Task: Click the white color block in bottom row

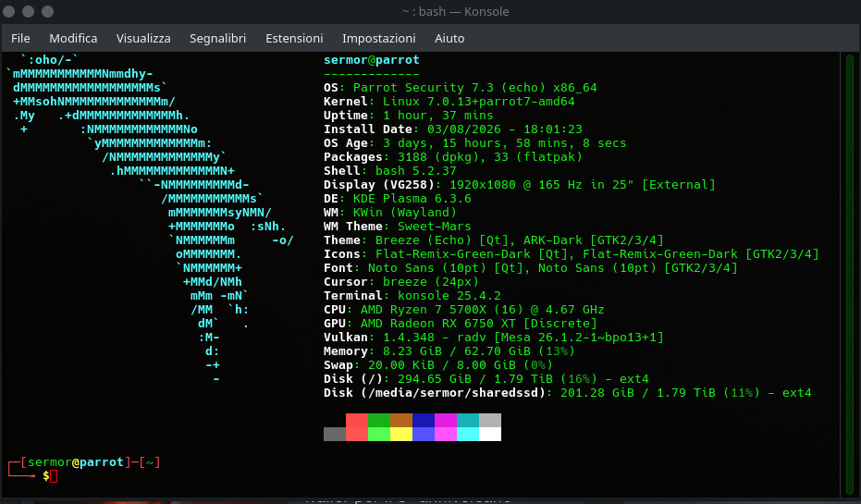Action: point(490,435)
